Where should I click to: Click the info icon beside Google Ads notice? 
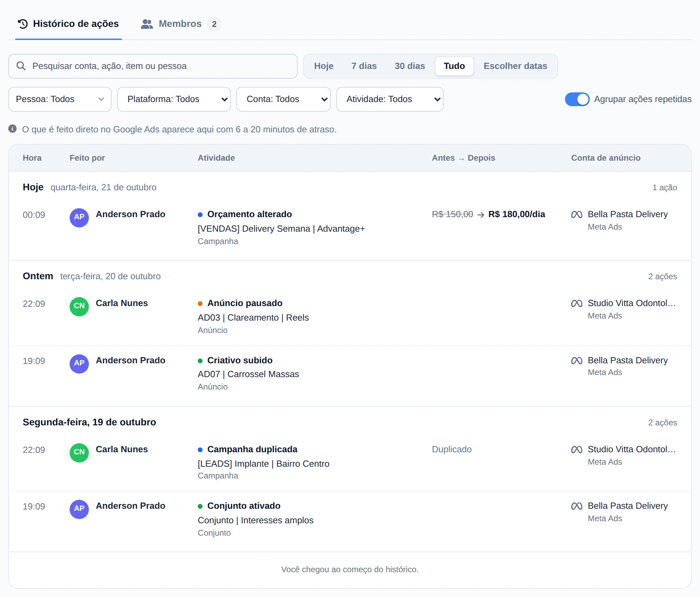[12, 129]
